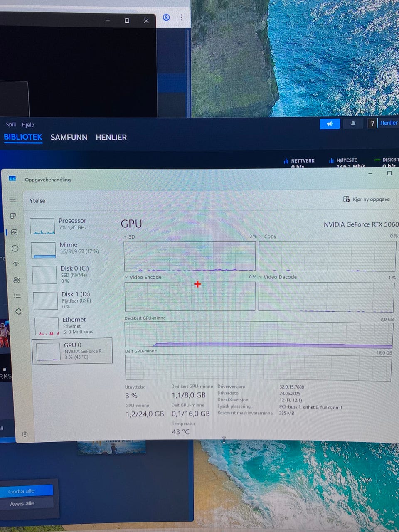399x532 pixels.
Task: Open Users icon in Task Manager sidebar
Action: click(x=17, y=280)
